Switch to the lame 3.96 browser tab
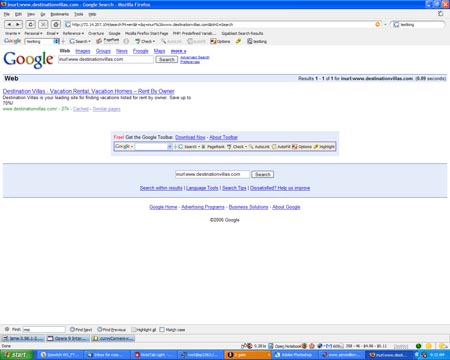This screenshot has height=360, width=450. click(x=23, y=338)
